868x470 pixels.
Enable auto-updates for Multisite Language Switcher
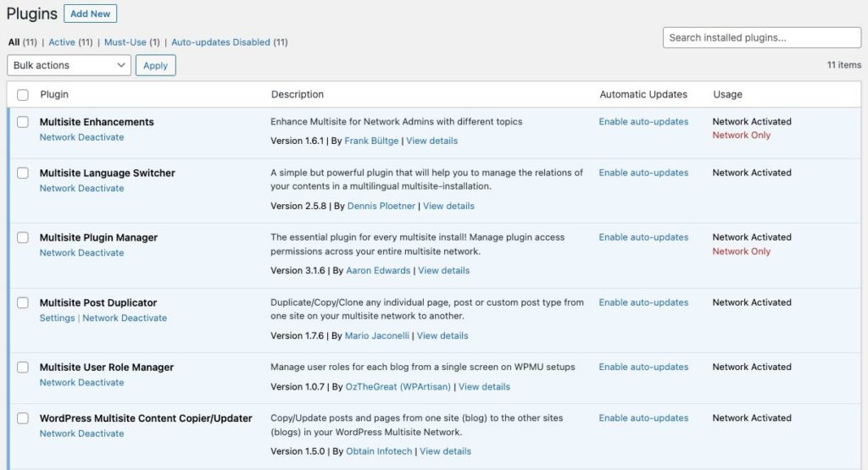coord(644,173)
